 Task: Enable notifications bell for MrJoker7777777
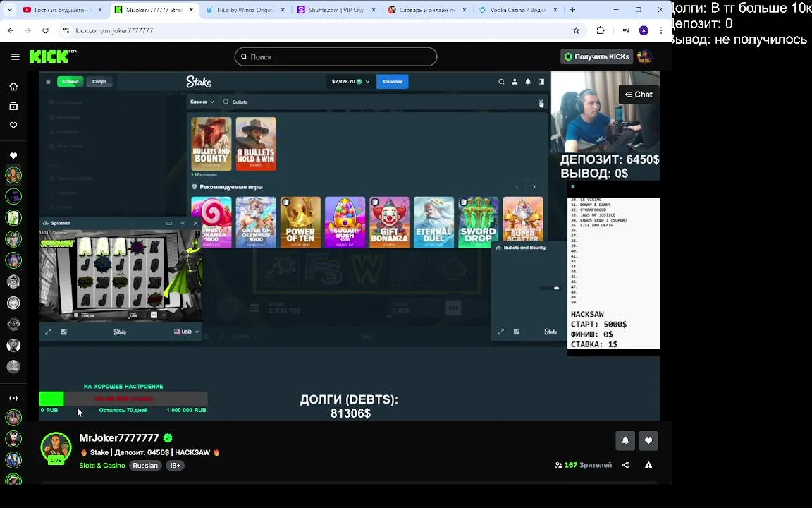pos(625,441)
